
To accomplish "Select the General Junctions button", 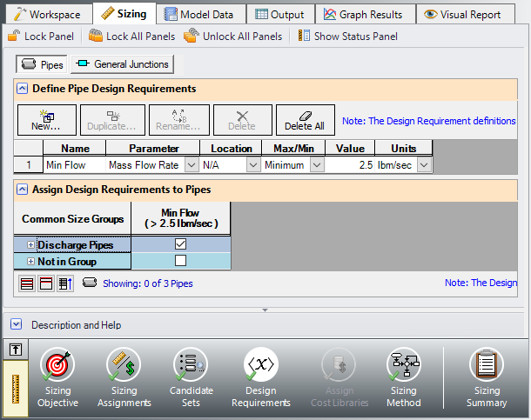I will [123, 64].
